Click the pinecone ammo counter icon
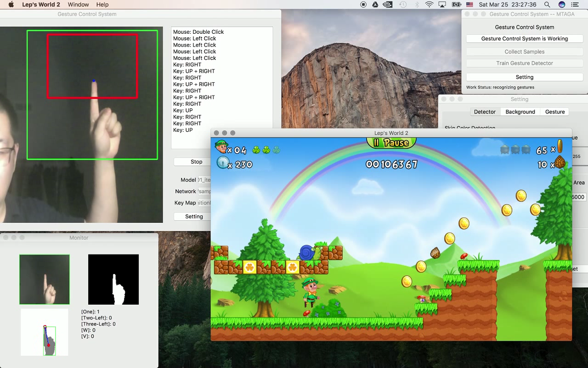Viewport: 588px width, 368px height. [560, 162]
